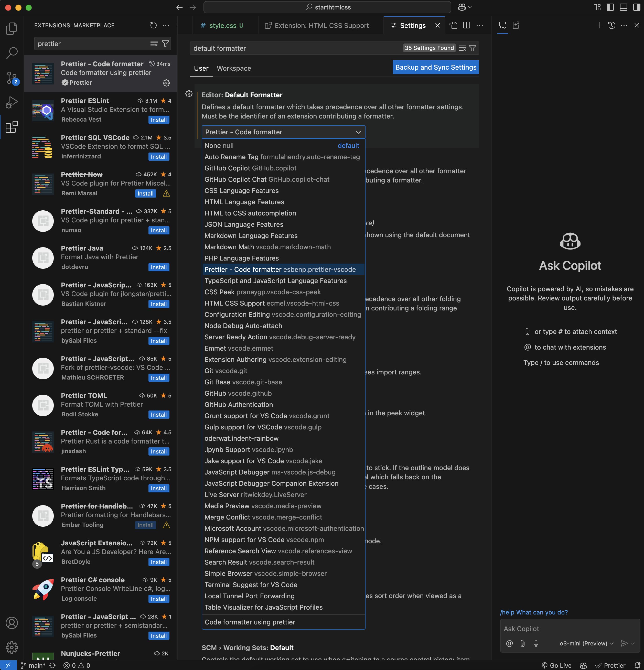Image resolution: width=644 pixels, height=670 pixels.
Task: Click the filter extensions funnel icon
Action: tap(165, 44)
